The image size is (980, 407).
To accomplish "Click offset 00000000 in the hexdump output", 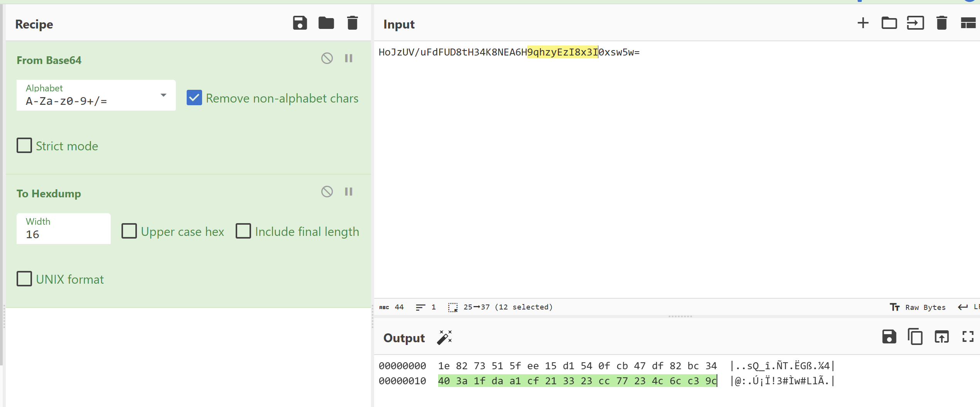I will 402,366.
